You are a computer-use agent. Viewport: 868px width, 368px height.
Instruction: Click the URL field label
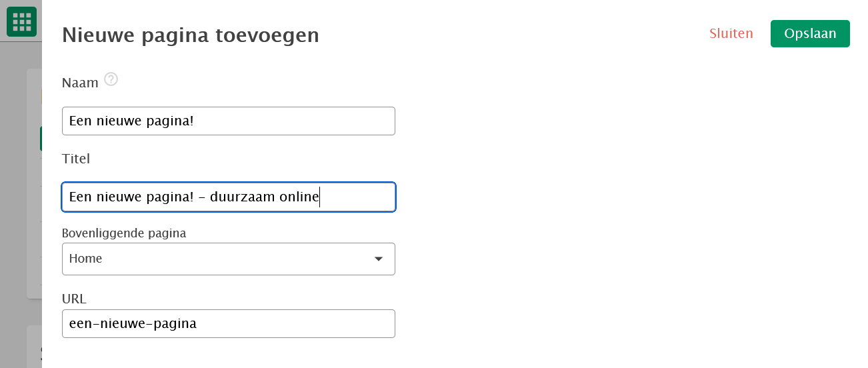click(x=75, y=299)
